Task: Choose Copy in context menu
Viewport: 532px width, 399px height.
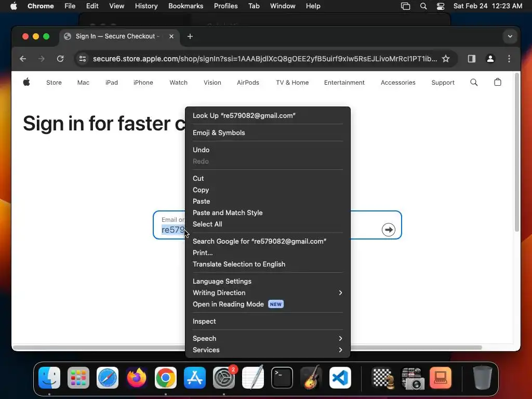Action: click(268, 190)
